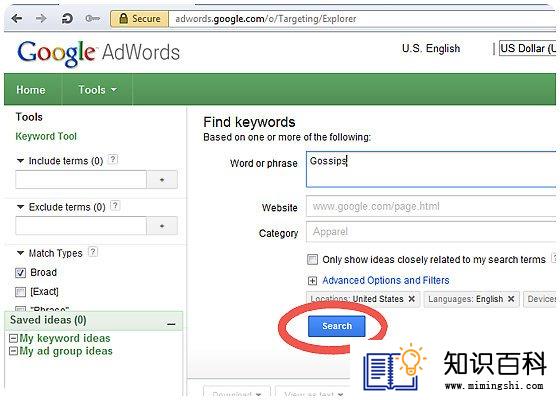Click plus button for Include terms

pos(162,180)
